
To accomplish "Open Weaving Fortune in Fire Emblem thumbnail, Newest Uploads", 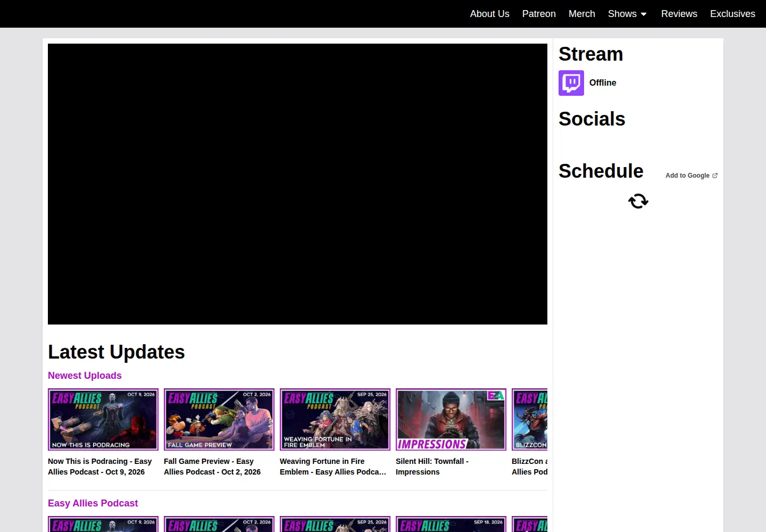I will 335,419.
